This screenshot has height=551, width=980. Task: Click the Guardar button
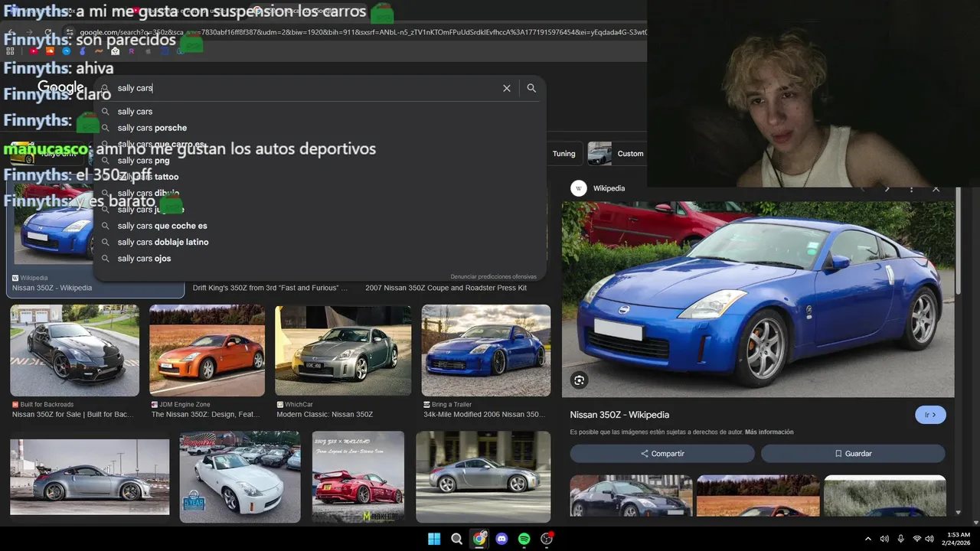[x=853, y=454]
